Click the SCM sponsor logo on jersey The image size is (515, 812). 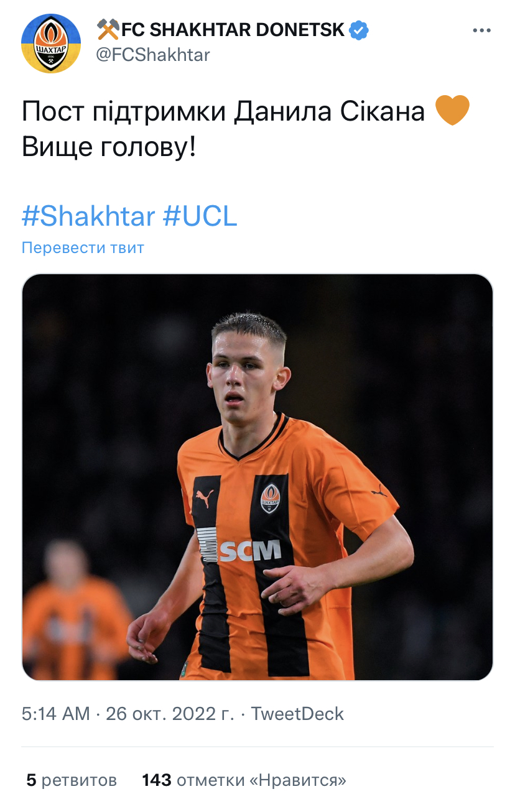click(249, 550)
